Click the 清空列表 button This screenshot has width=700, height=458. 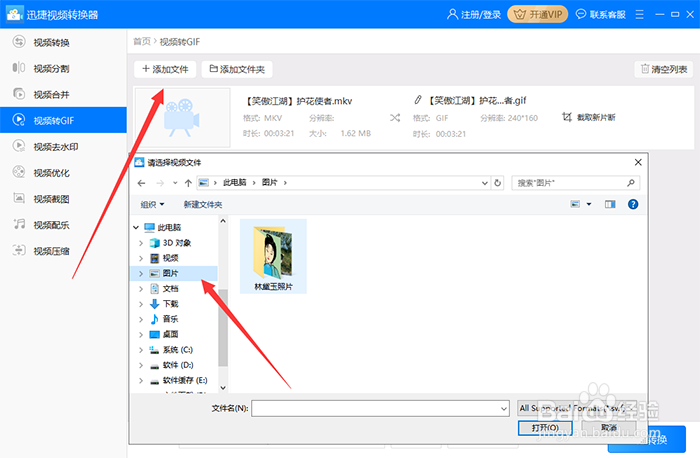click(x=664, y=69)
